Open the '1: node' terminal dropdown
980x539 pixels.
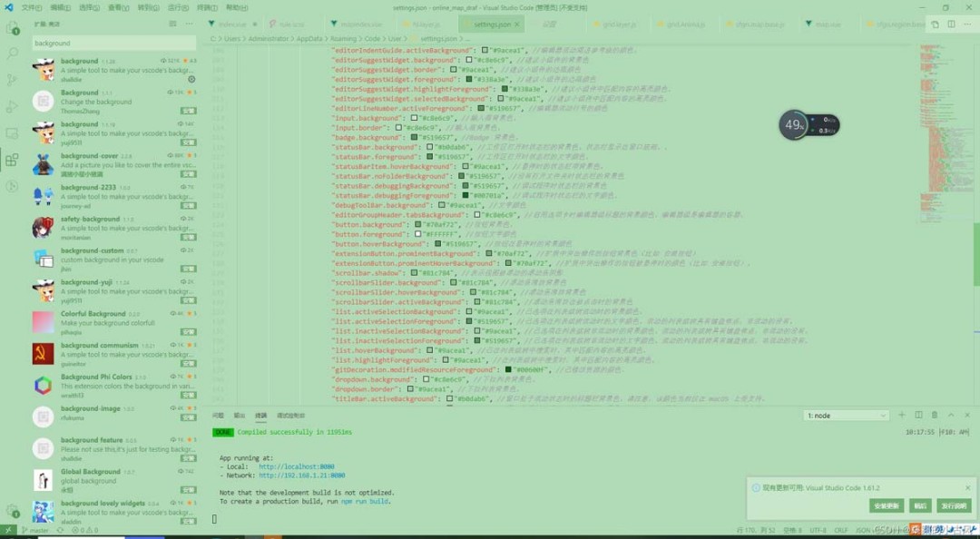[x=844, y=415]
